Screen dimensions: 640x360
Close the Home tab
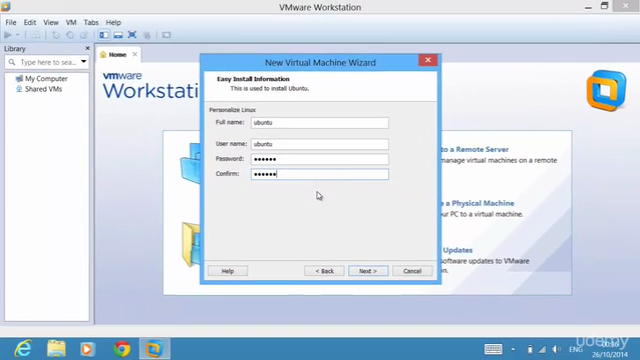pos(135,54)
